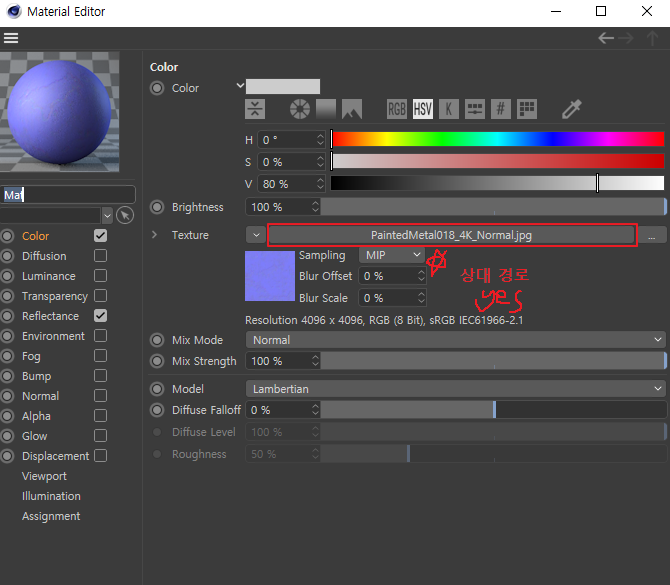Toggle animation dot next to Model
The width and height of the screenshot is (670, 585).
(x=157, y=389)
